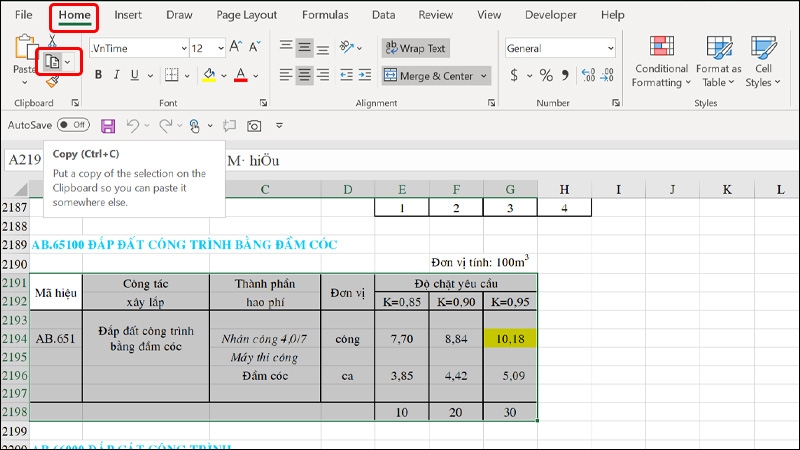The height and width of the screenshot is (450, 800).
Task: Toggle Bold formatting
Action: pyautogui.click(x=98, y=75)
